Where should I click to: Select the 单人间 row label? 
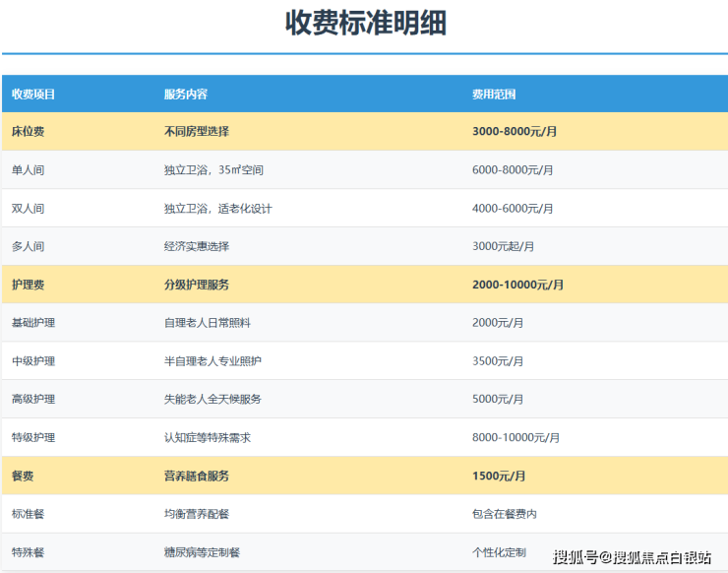click(x=28, y=169)
